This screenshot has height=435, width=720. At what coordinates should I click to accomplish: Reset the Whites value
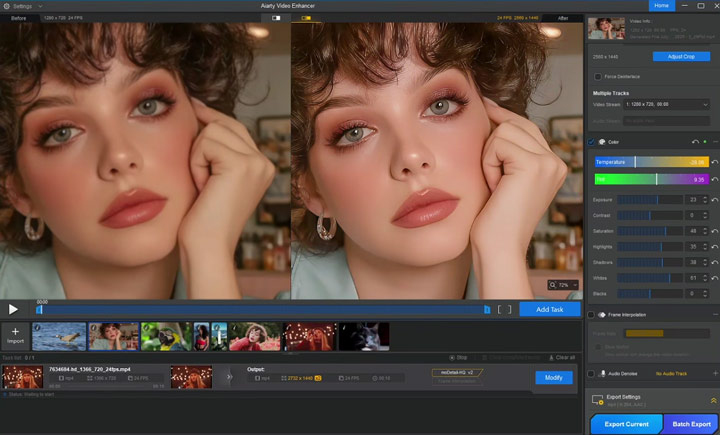[714, 278]
